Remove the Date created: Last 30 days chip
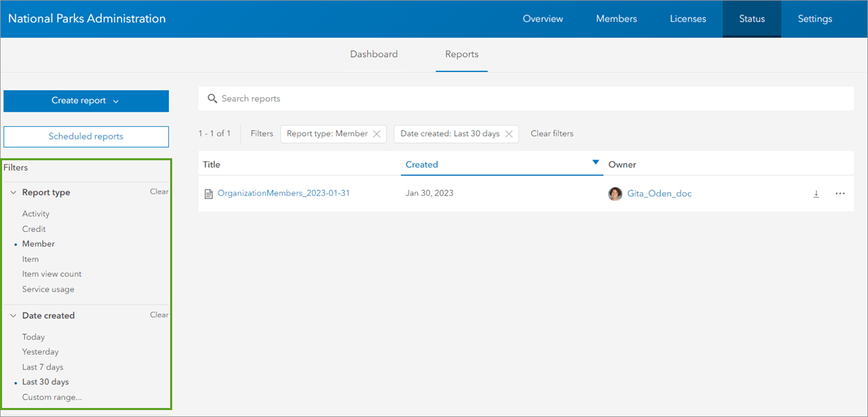The width and height of the screenshot is (868, 417). [509, 133]
